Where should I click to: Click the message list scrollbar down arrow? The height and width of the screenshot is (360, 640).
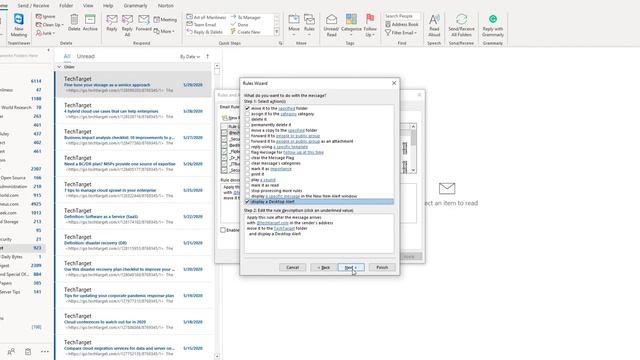tap(217, 356)
